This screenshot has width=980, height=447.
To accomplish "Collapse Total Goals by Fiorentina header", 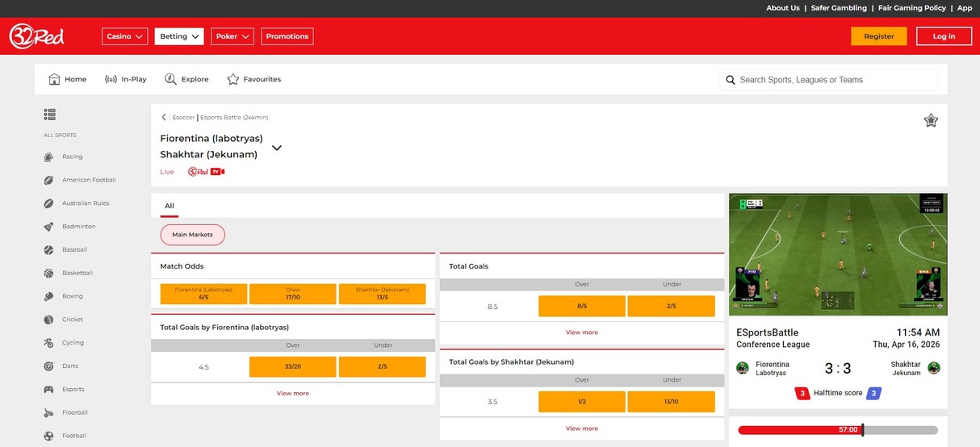I will click(x=293, y=327).
